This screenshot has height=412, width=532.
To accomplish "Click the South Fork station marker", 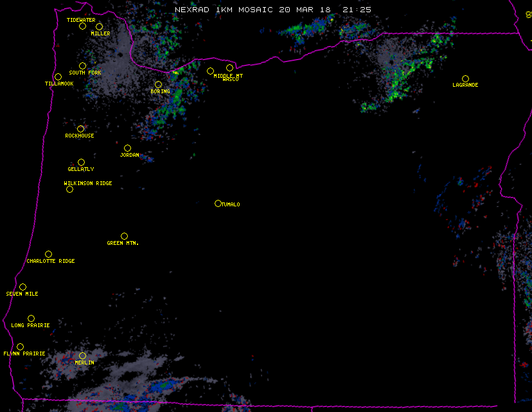I will click(x=82, y=66).
